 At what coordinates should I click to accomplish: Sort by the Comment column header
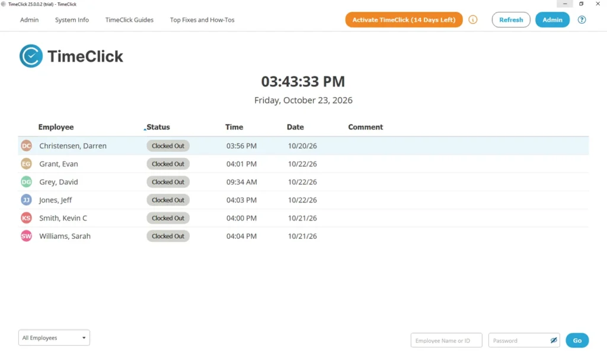(x=365, y=127)
